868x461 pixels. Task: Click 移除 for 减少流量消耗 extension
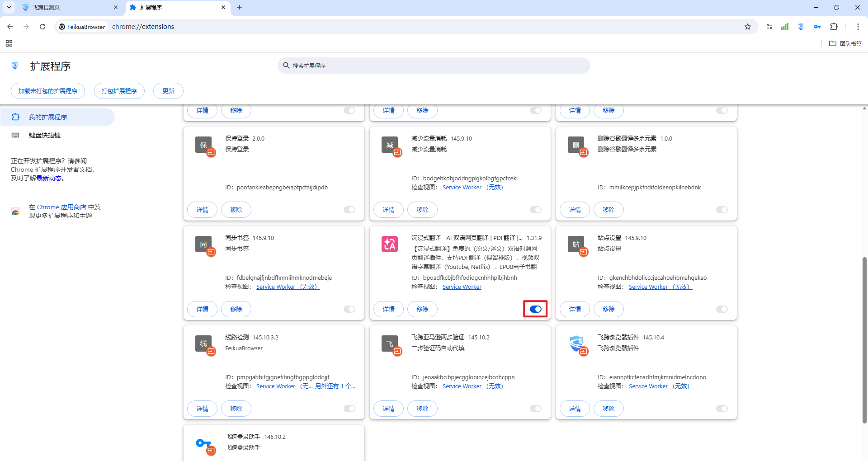coord(422,210)
